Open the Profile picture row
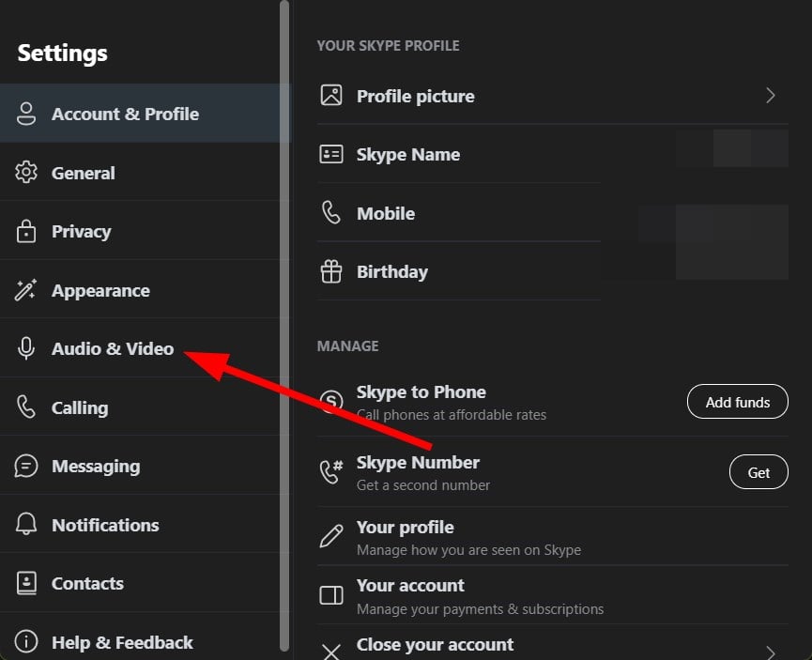This screenshot has width=812, height=660. coord(553,96)
